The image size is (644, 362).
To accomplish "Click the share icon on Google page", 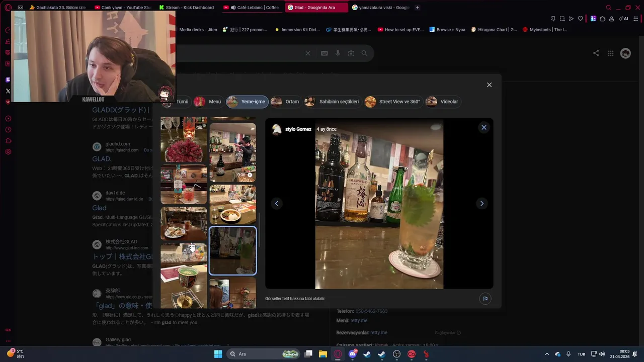I will [x=596, y=53].
